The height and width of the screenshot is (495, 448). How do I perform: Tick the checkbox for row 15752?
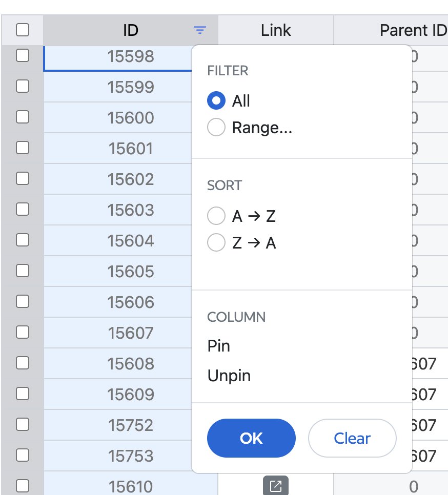pyautogui.click(x=23, y=425)
